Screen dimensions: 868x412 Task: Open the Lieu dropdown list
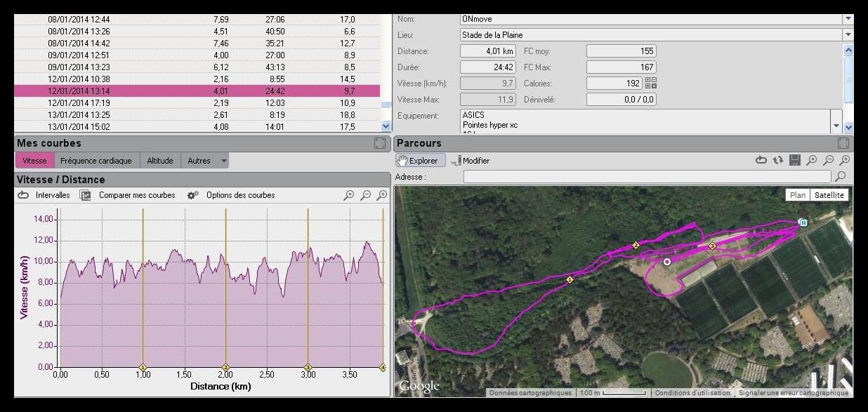[x=848, y=34]
